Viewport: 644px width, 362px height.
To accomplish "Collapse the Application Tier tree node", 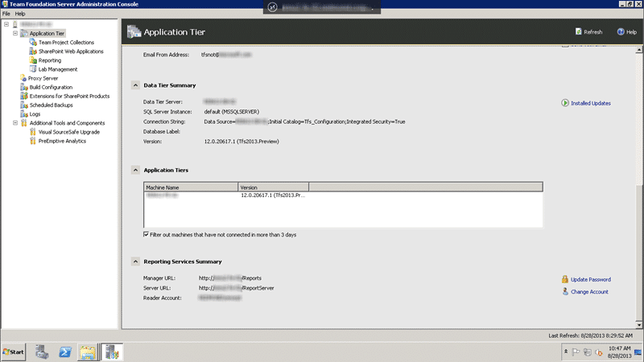I will tap(15, 33).
